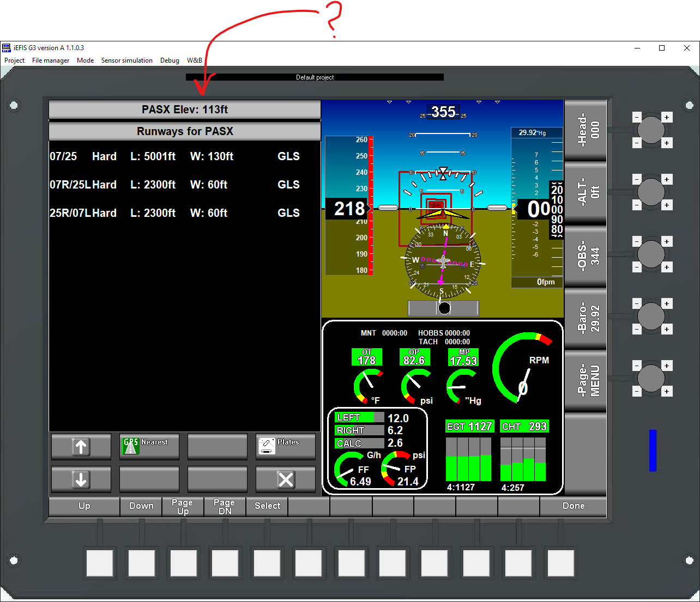Select the Down softkey
700x602 pixels.
point(141,506)
